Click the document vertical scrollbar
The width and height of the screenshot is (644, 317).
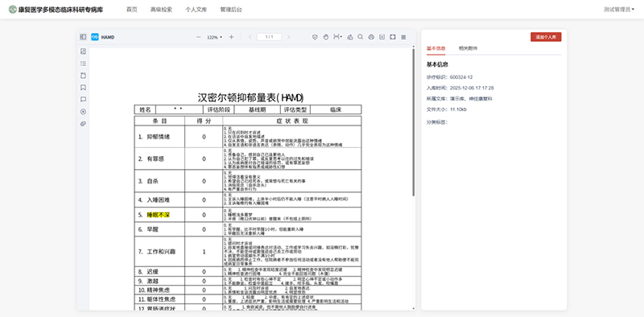[x=413, y=121]
